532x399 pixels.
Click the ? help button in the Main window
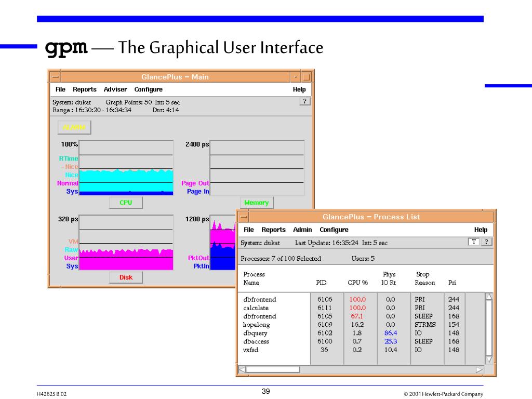pyautogui.click(x=304, y=101)
